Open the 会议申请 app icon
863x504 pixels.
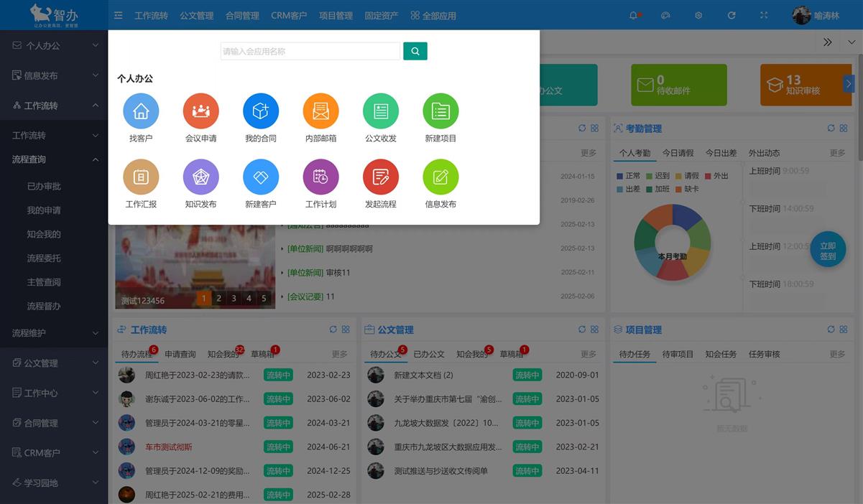tap(200, 111)
